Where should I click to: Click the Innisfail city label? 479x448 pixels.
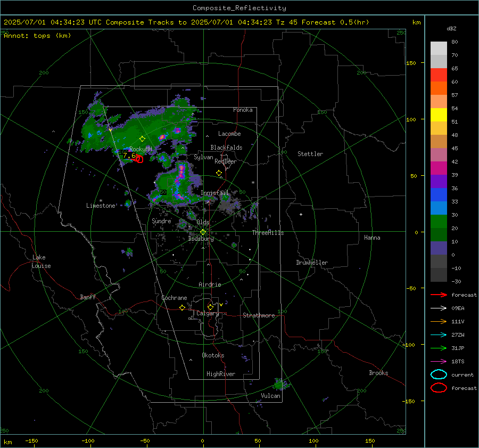pos(214,193)
